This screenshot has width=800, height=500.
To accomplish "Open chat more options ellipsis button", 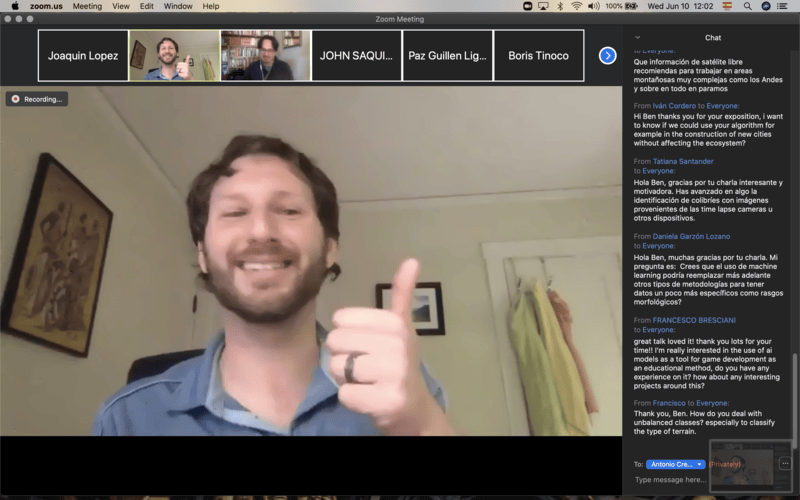I will (785, 463).
